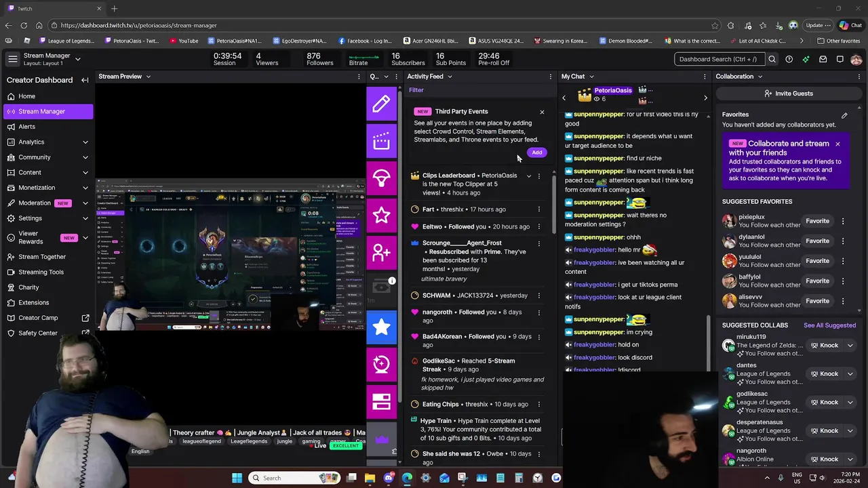
Task: Open File Explorer from the taskbar
Action: coord(370,478)
